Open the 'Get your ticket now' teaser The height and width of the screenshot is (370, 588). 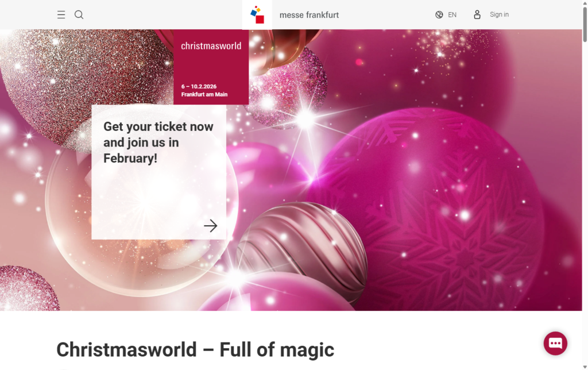coord(158,172)
